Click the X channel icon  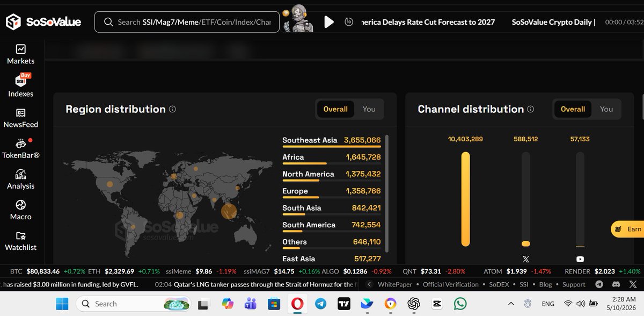coord(525,259)
